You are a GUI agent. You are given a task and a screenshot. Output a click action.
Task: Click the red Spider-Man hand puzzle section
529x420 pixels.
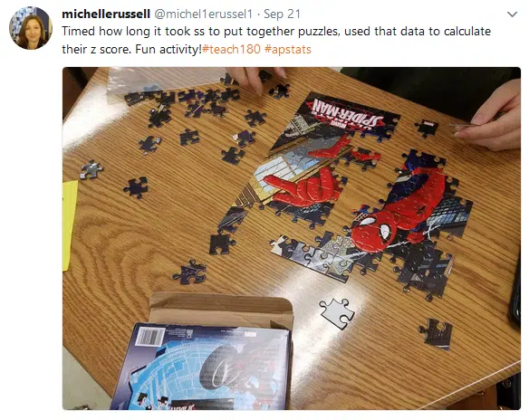[x=303, y=186]
